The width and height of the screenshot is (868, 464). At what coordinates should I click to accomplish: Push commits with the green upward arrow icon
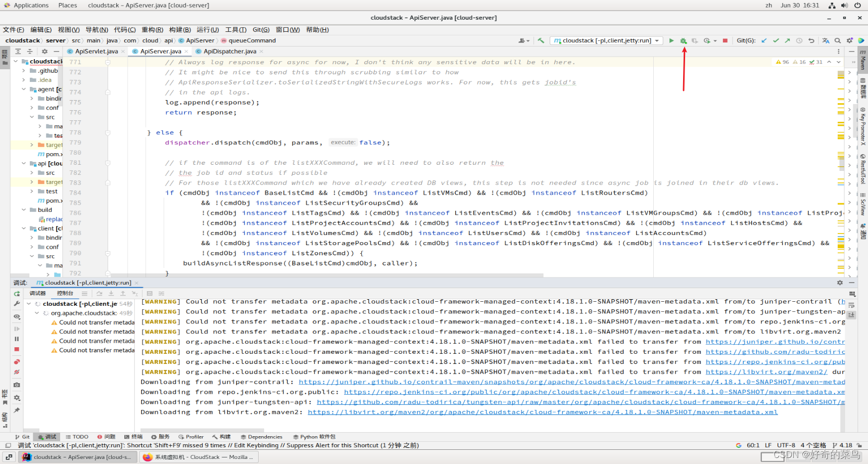pos(788,40)
